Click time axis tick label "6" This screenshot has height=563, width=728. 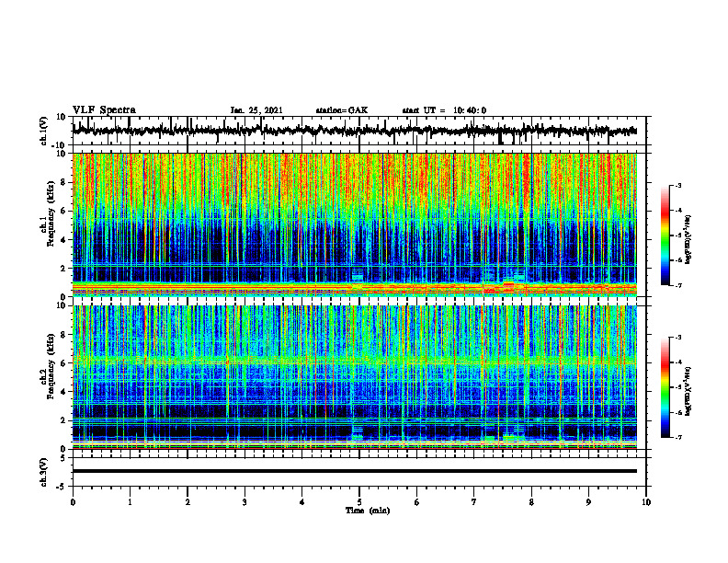(417, 502)
